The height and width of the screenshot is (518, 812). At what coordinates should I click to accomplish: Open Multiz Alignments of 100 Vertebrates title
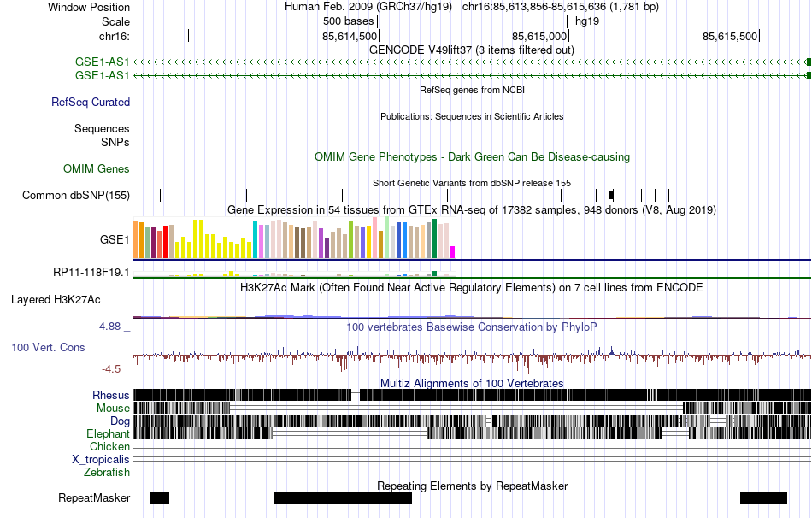[472, 383]
